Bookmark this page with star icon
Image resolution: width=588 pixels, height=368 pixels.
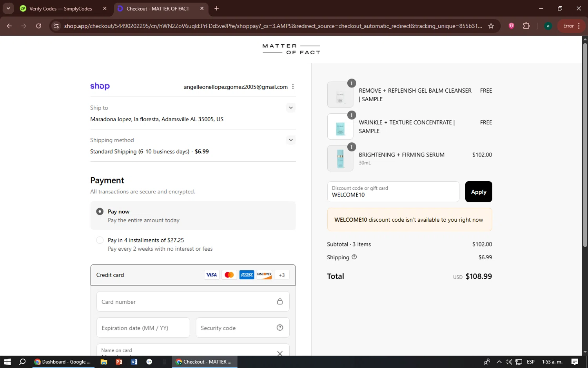(491, 26)
